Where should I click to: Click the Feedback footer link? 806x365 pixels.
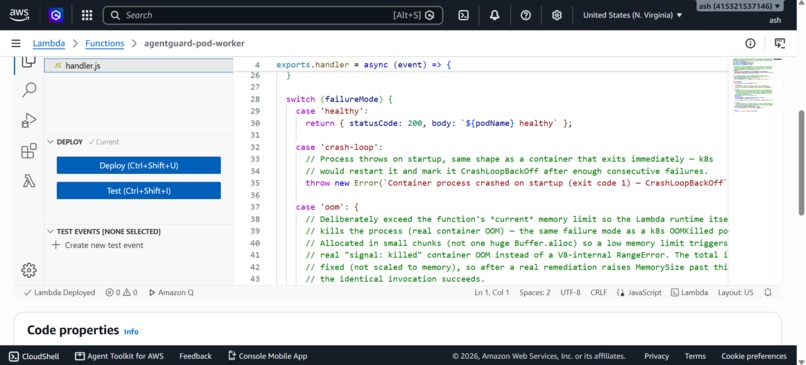click(x=195, y=356)
